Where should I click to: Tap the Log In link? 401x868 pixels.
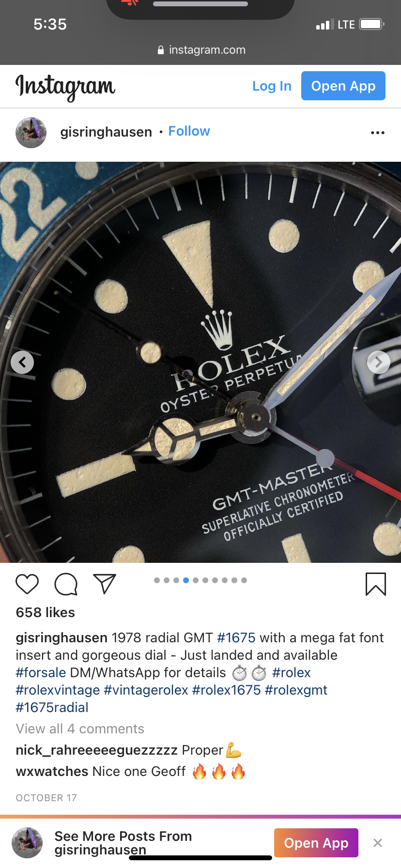272,86
